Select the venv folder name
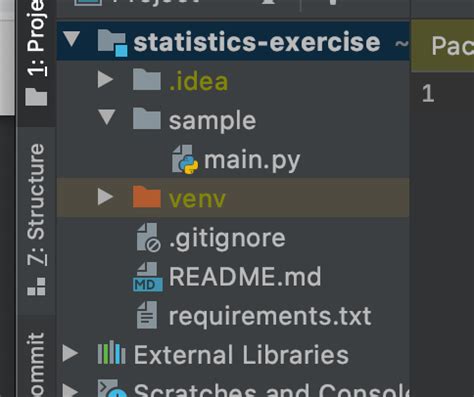 tap(197, 199)
